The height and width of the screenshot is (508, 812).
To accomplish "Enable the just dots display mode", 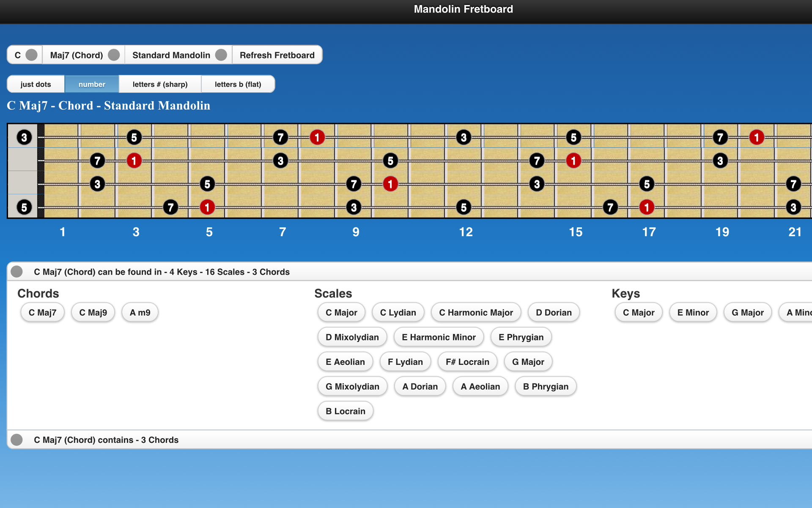I will point(36,84).
